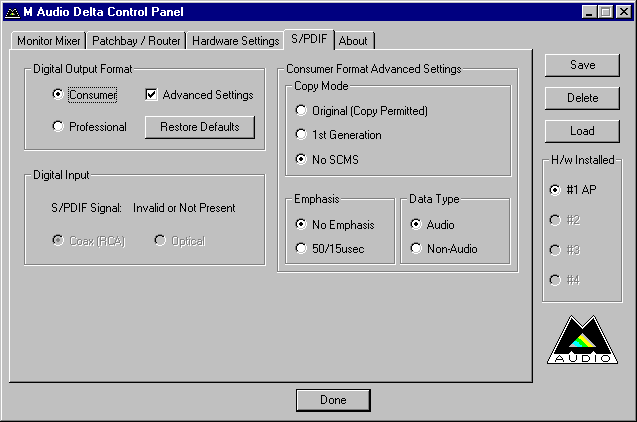Close the Delta Control Panel window
This screenshot has width=637, height=422.
click(x=624, y=12)
